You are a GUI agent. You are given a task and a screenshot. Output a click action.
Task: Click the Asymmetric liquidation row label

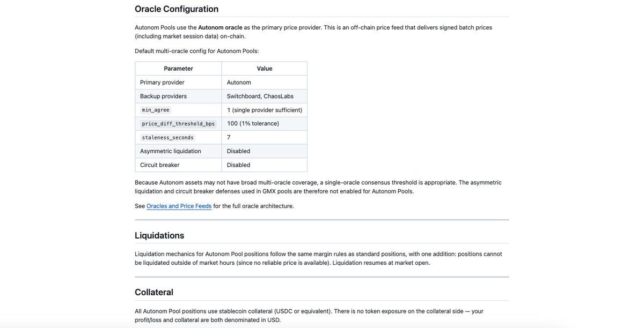coord(171,151)
